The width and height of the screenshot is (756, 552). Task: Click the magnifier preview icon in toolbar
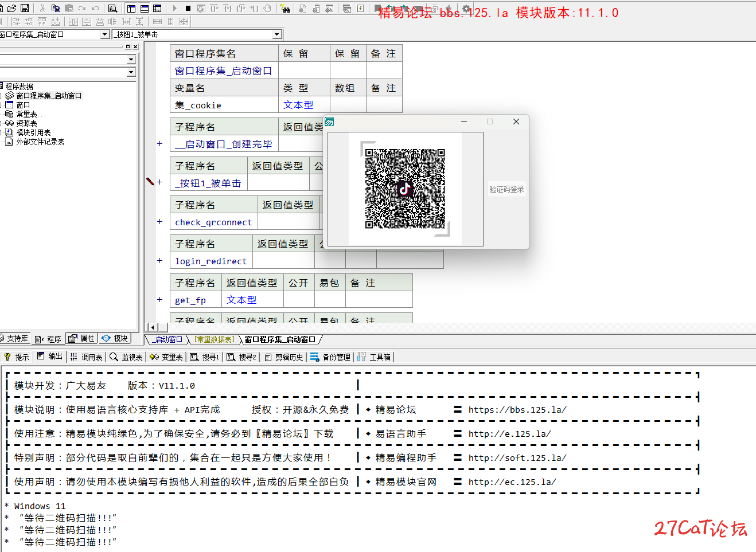pyautogui.click(x=113, y=8)
